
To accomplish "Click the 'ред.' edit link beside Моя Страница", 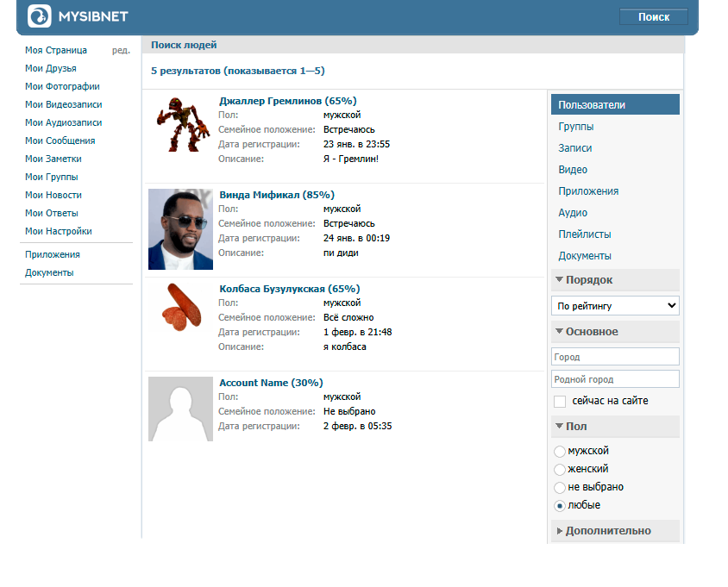I will [x=121, y=50].
